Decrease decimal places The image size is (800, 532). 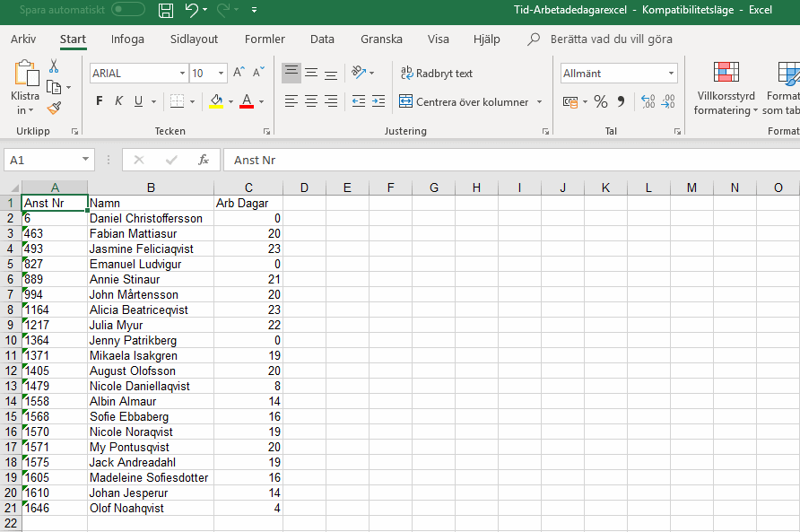coord(668,101)
